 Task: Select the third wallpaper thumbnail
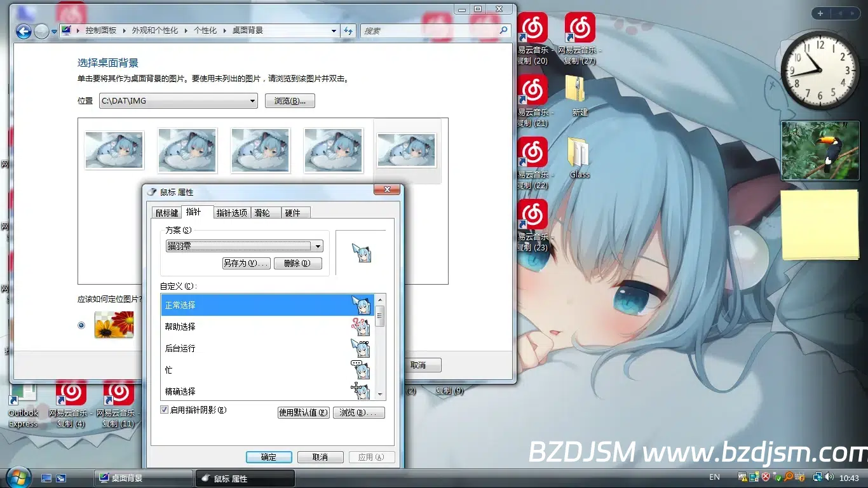pyautogui.click(x=261, y=151)
